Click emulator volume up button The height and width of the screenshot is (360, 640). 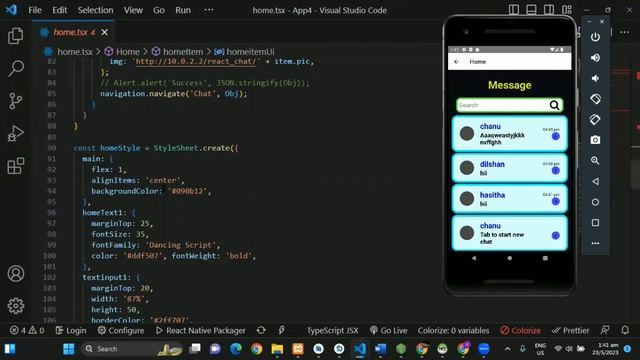point(595,58)
